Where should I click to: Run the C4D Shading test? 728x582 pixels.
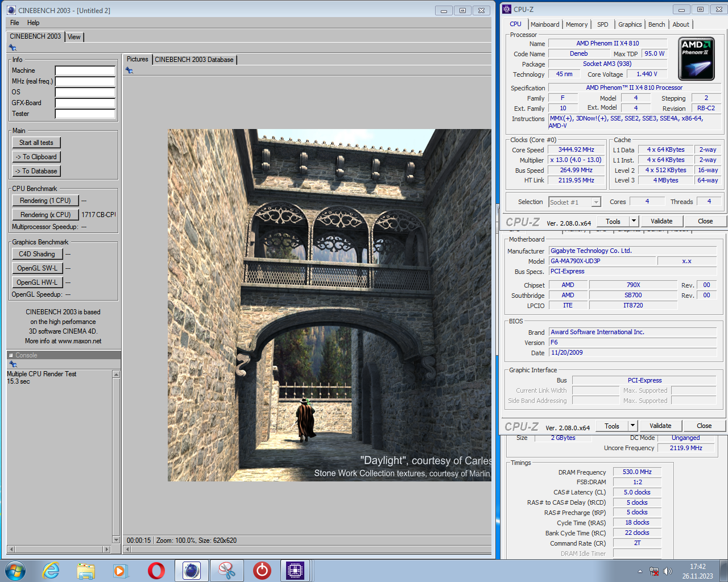37,254
